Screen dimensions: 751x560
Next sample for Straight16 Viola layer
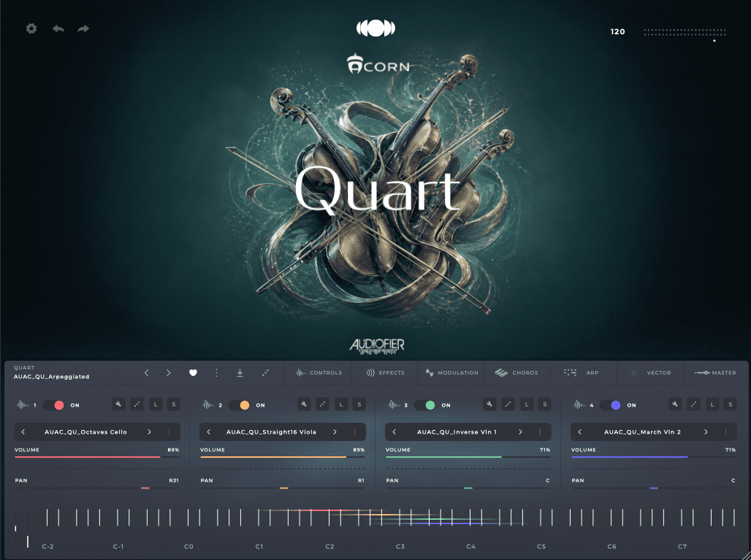coord(335,431)
